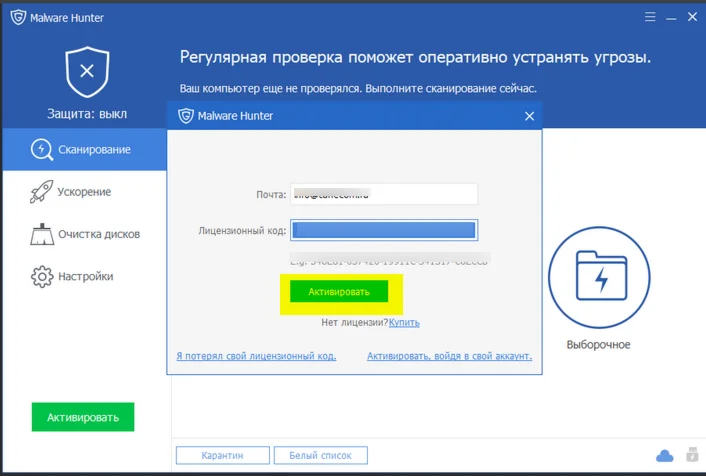Click the protection status shield with X icon
Screen dimensions: 706x476
(87, 72)
